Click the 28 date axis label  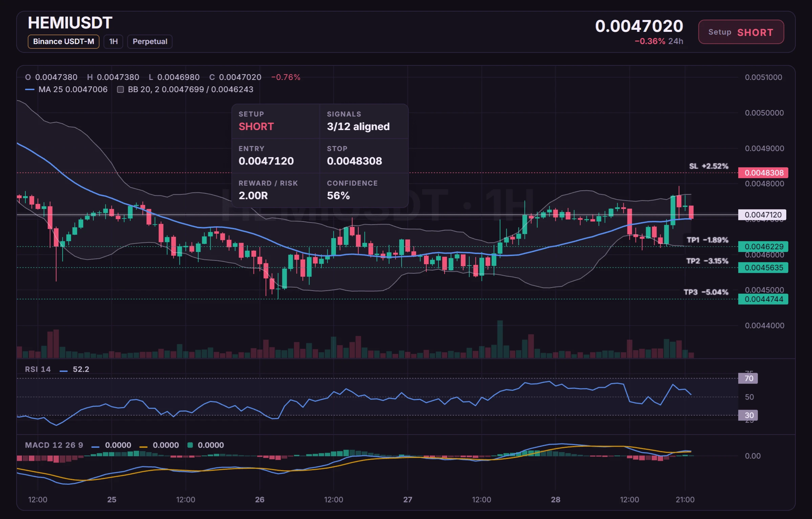click(556, 500)
